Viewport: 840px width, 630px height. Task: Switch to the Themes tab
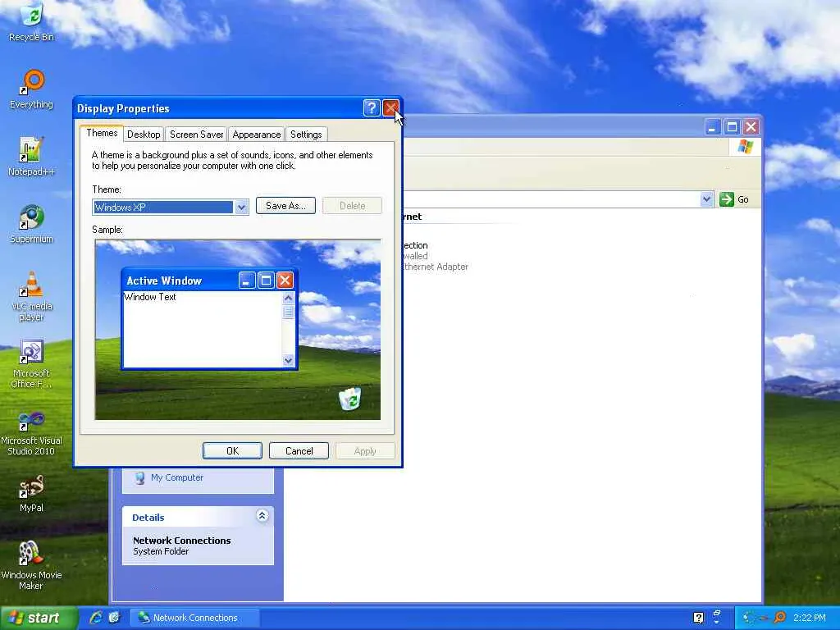(102, 134)
